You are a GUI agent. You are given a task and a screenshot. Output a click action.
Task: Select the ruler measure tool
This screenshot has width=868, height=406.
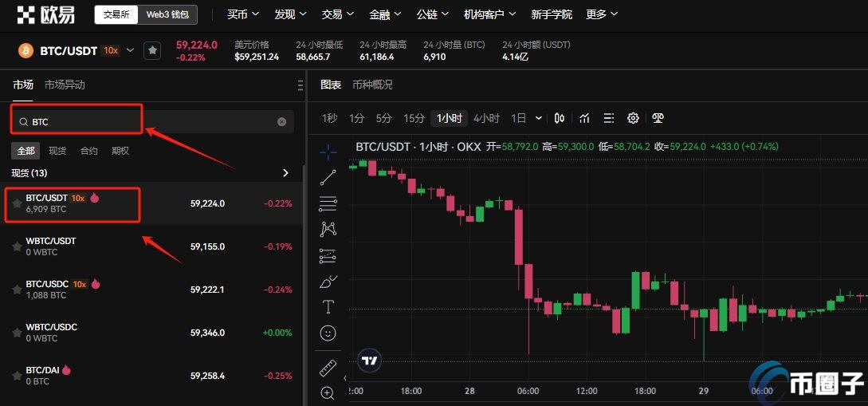pos(328,368)
